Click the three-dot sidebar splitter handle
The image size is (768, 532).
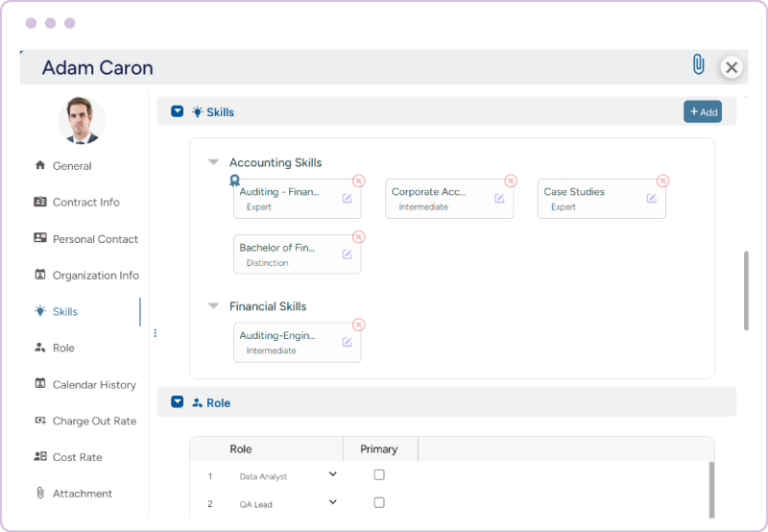click(156, 333)
